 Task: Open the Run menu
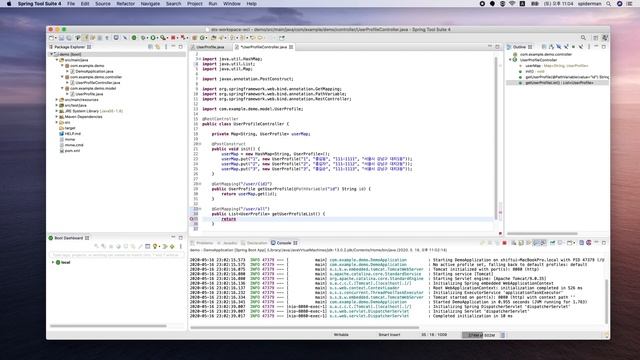coord(213,4)
